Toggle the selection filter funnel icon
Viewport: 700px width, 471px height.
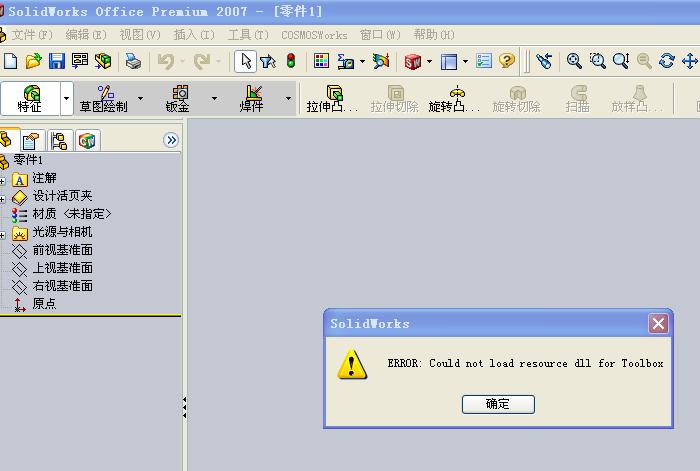[268, 61]
